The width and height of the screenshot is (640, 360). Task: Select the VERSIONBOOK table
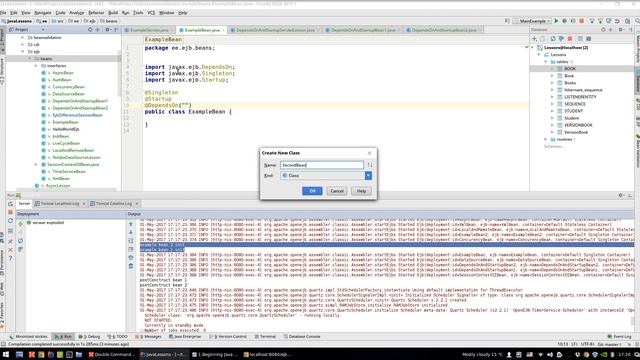pyautogui.click(x=578, y=125)
